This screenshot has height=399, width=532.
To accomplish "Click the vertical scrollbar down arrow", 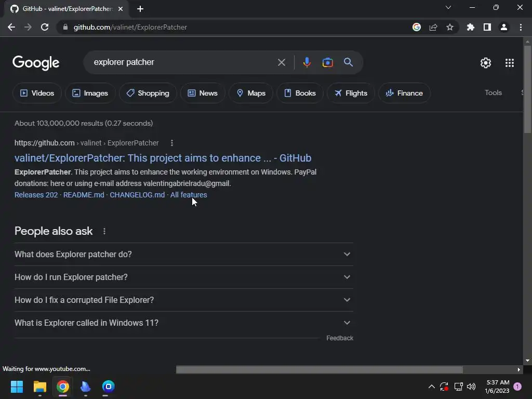I will pos(527,361).
